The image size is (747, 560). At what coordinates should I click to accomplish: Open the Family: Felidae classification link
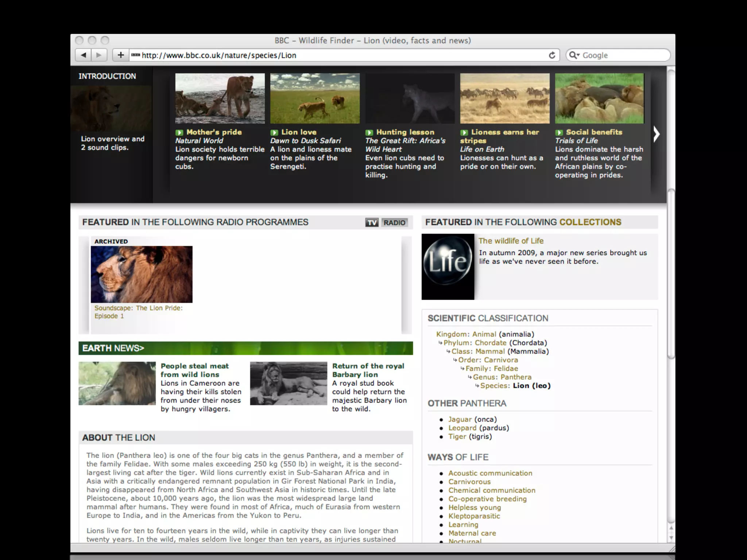point(491,368)
